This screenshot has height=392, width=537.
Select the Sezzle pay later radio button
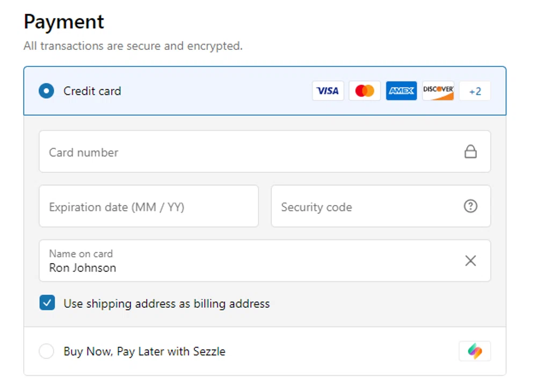pos(47,352)
